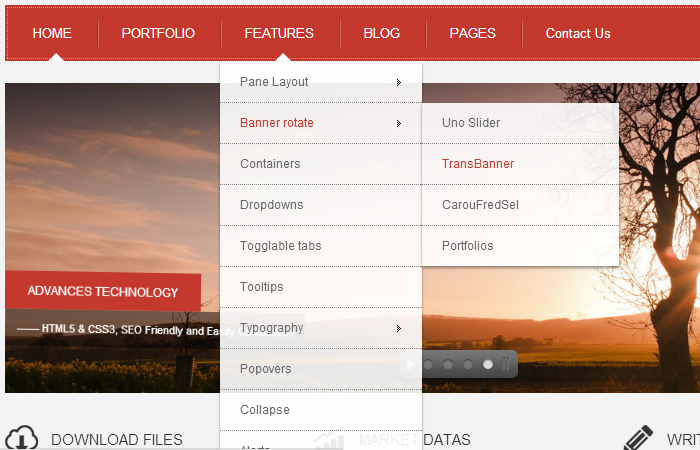Open the PAGES nav menu
The height and width of the screenshot is (450, 700).
pos(473,33)
